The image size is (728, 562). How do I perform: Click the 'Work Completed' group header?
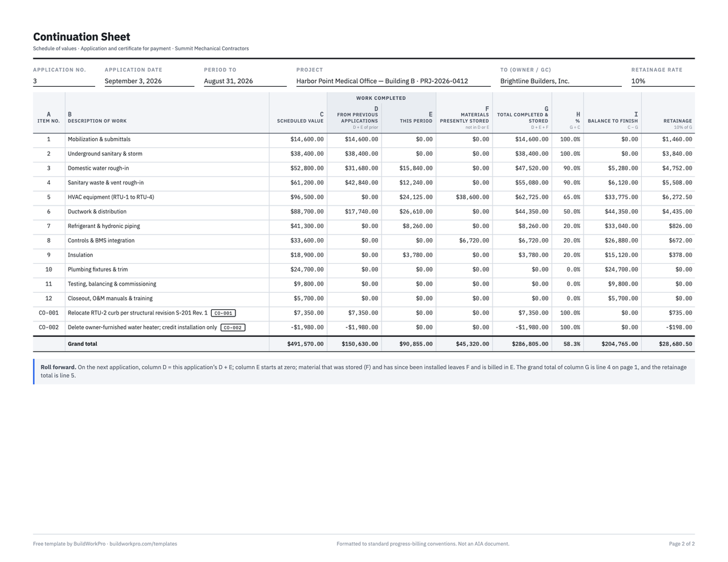[381, 98]
